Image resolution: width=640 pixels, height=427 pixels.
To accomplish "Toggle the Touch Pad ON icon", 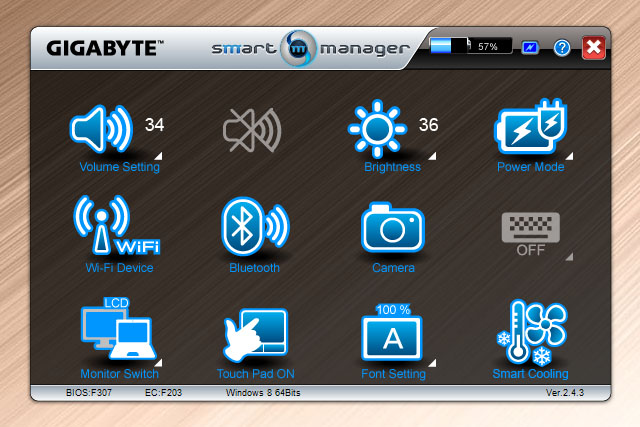I will (256, 336).
